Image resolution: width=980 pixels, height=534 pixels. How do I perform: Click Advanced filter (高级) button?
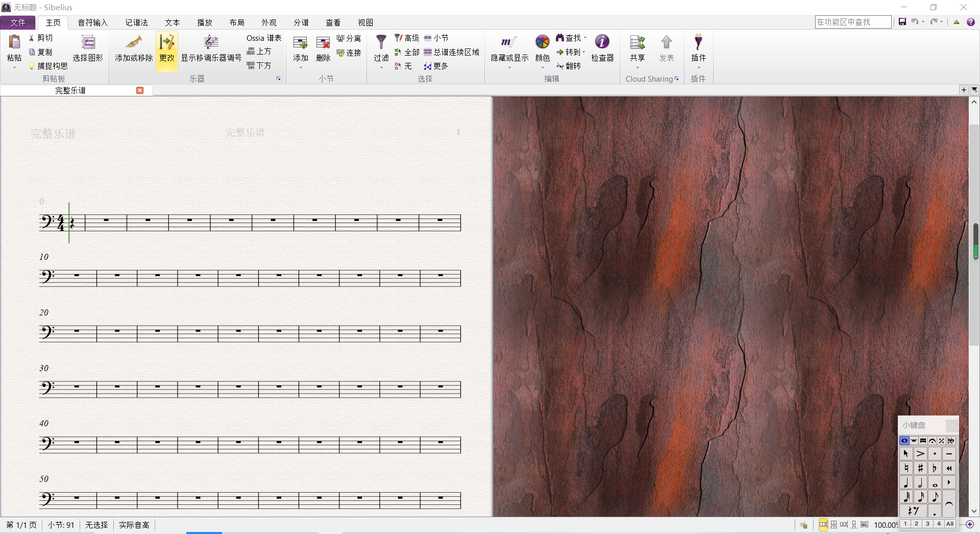[407, 38]
